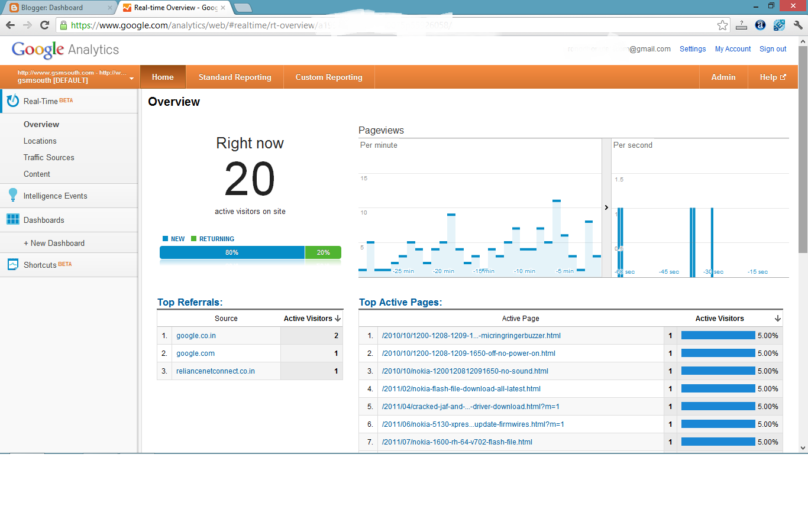Viewport: 808px width, 532px height.
Task: Open Standard Reporting tab
Action: [x=235, y=77]
